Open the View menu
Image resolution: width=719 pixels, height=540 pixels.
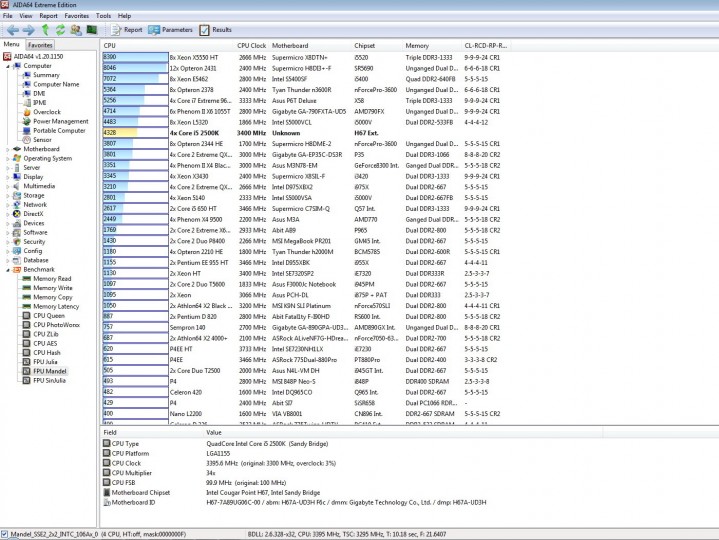pos(26,16)
